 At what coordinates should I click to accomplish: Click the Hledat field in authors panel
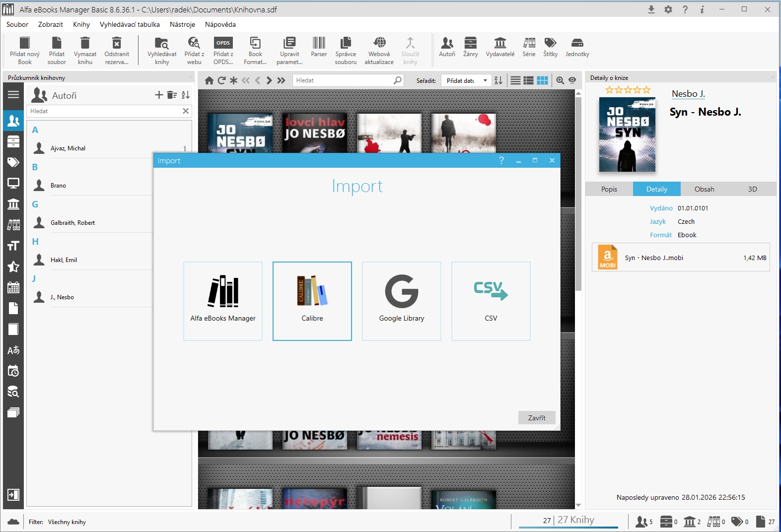[x=104, y=111]
